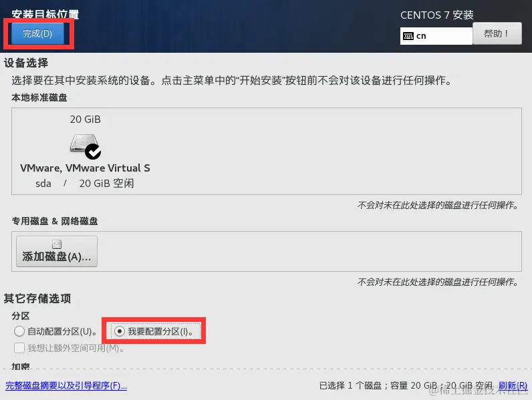Click the 刷新(R) refresh link
The width and height of the screenshot is (532, 400).
pos(513,385)
